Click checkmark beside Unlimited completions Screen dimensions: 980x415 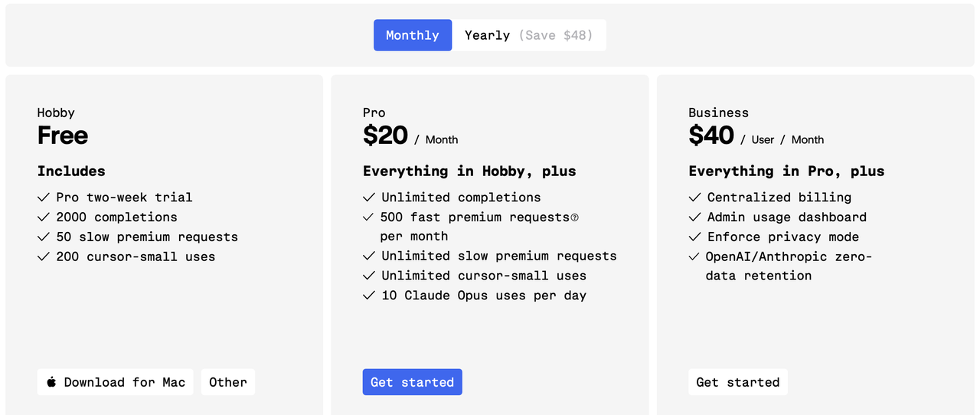pos(369,198)
